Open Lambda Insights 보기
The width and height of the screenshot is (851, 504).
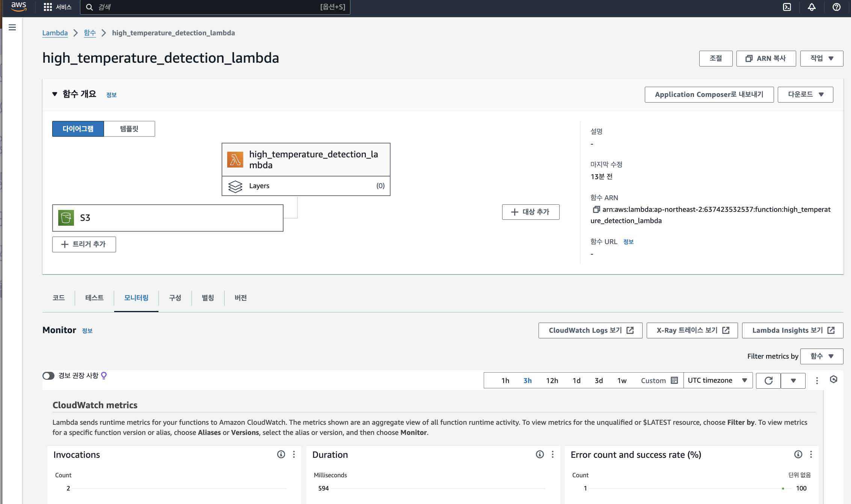coord(792,330)
